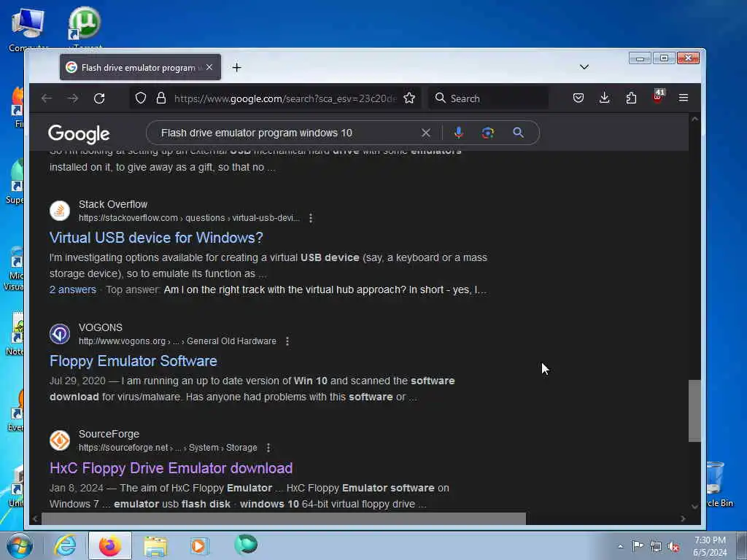Show site security padlock info
Viewport: 747px width, 560px height.
pos(161,98)
